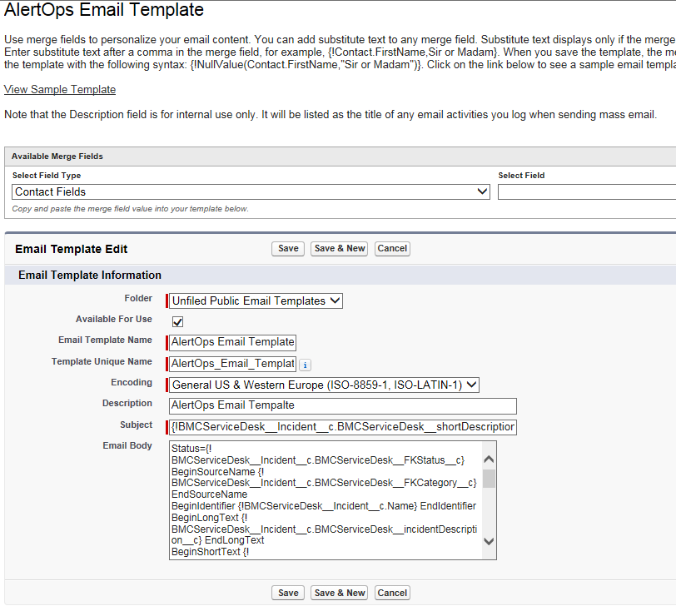The width and height of the screenshot is (676, 616).
Task: Click inside the Email Template Name field
Action: click(231, 342)
